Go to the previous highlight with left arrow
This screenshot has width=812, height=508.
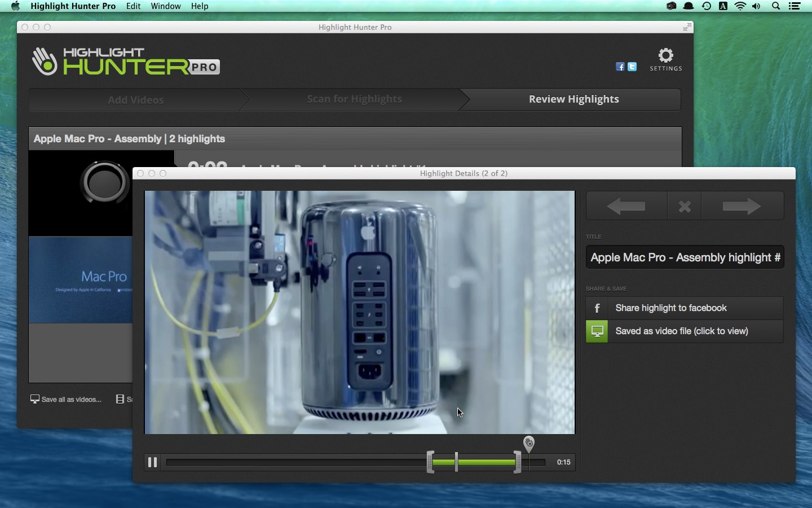(x=626, y=206)
